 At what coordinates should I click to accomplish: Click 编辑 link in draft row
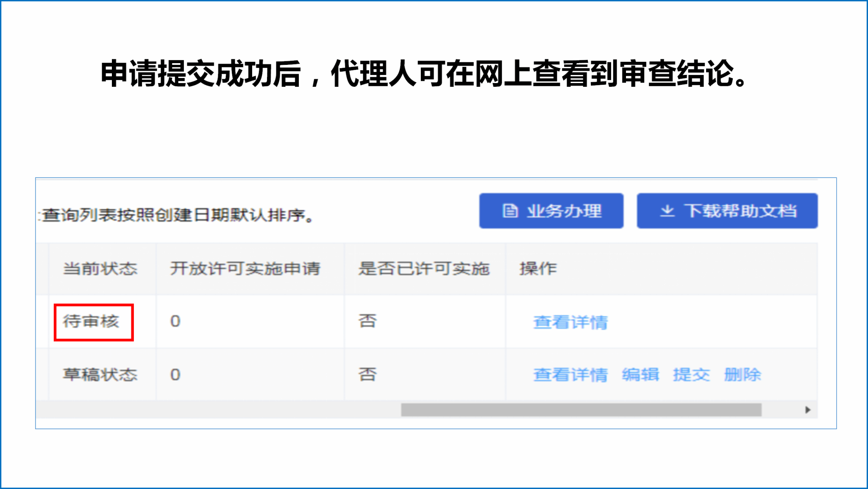pyautogui.click(x=640, y=375)
